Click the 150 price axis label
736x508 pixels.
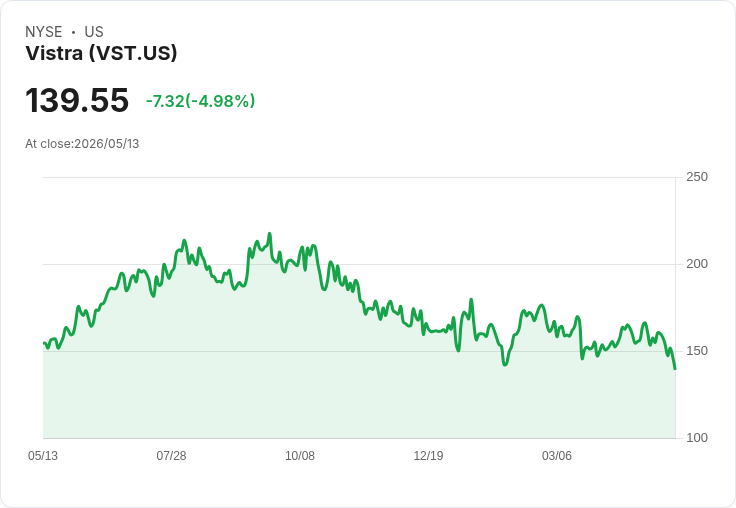[x=697, y=351]
